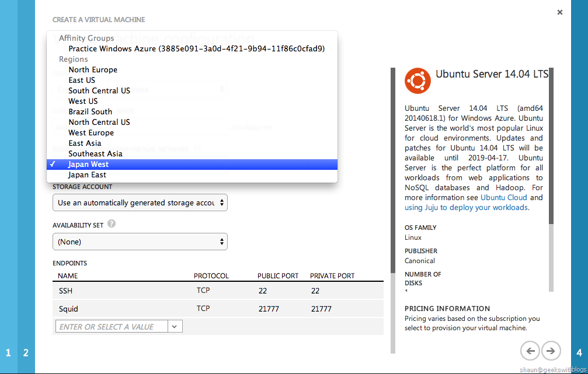Close the Create Virtual Machine dialog
The height and width of the screenshot is (374, 588).
click(560, 12)
